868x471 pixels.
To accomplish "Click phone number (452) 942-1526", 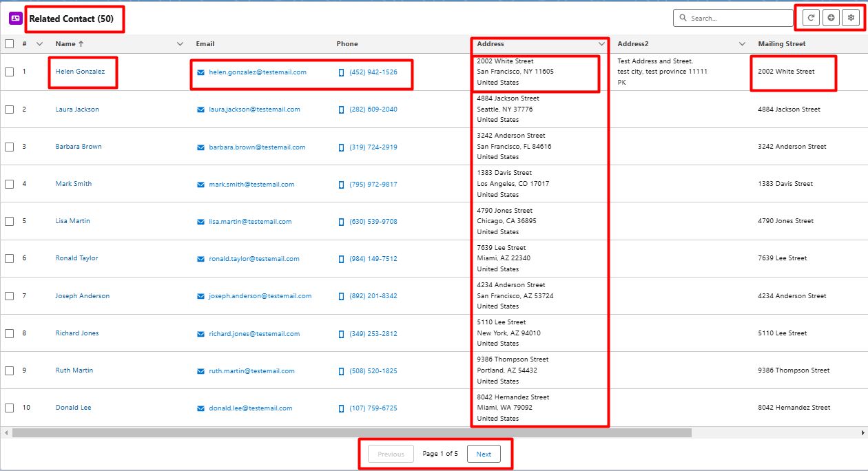I will point(373,72).
